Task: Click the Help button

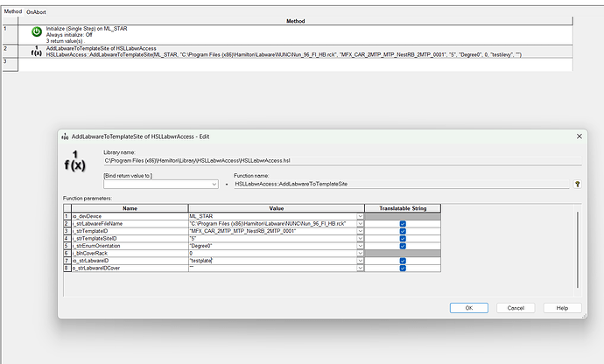Action: pyautogui.click(x=561, y=307)
